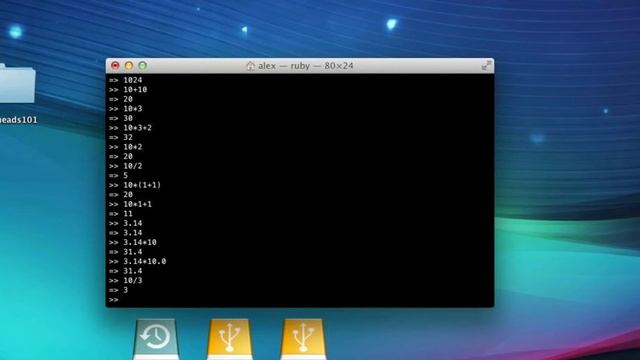Click the window title 'alex — ruby — 80×24'

point(306,66)
